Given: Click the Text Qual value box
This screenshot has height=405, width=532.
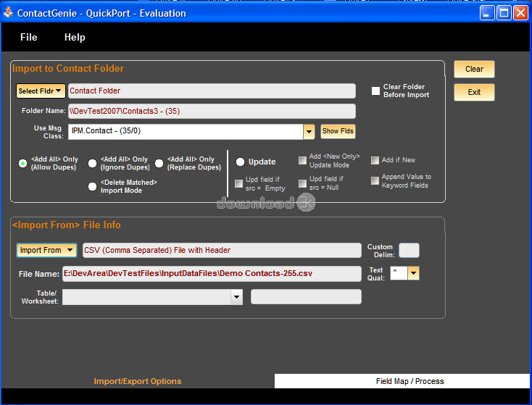Looking at the screenshot, I should coord(399,273).
